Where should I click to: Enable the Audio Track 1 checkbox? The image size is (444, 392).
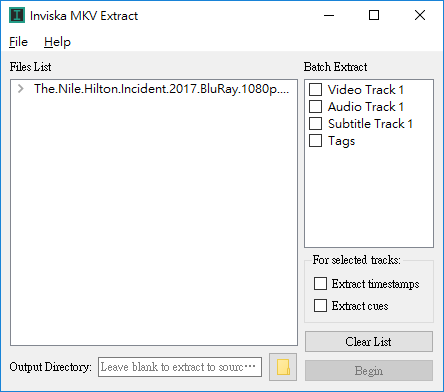click(x=315, y=106)
